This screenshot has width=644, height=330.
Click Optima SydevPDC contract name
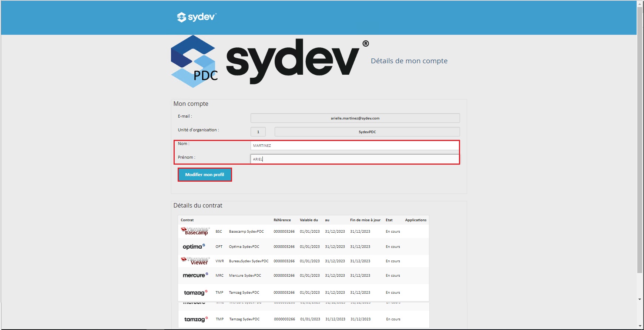pyautogui.click(x=244, y=247)
